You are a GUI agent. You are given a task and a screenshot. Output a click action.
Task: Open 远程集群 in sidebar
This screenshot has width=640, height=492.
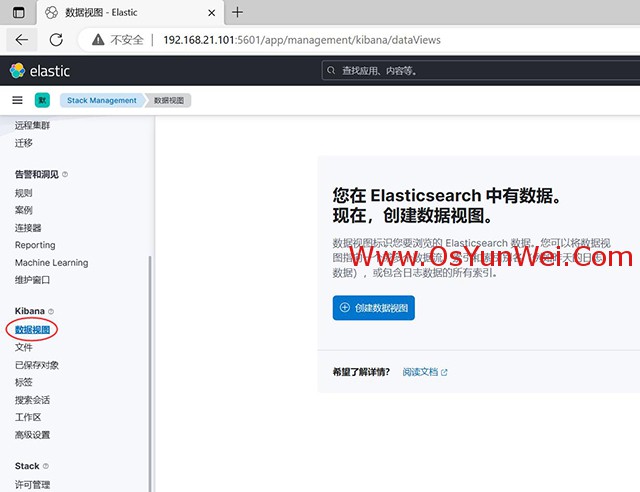click(32, 125)
